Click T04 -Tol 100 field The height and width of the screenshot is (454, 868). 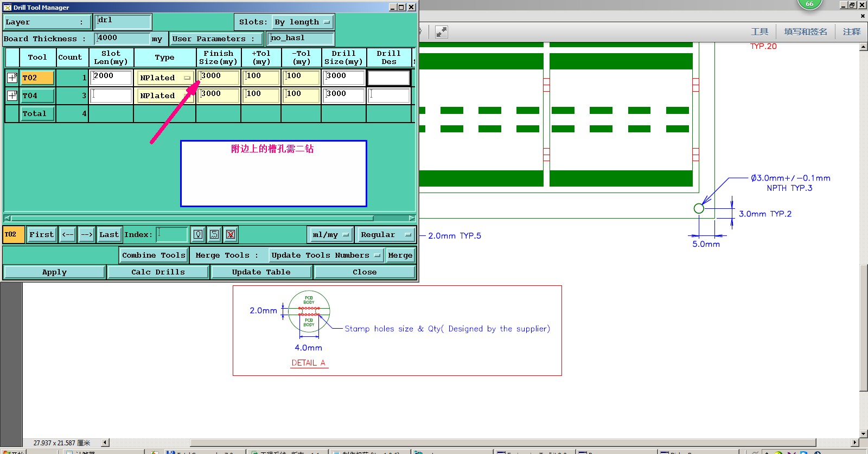click(301, 95)
